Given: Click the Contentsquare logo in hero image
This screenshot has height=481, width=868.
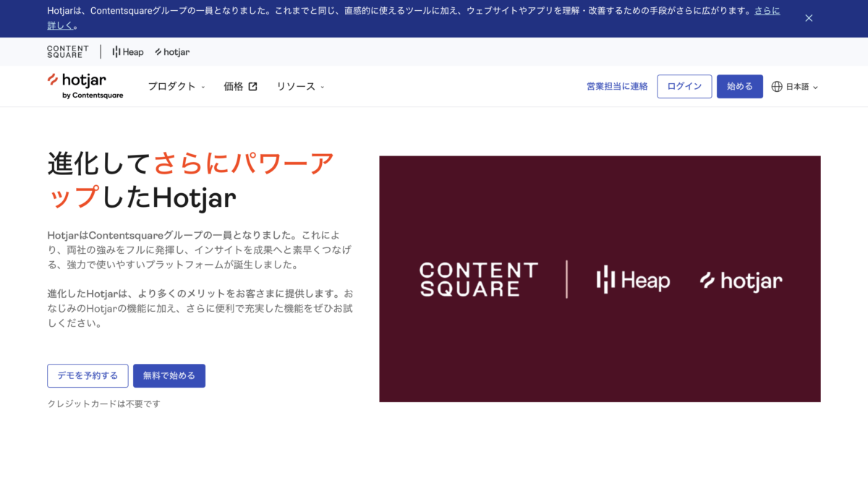Looking at the screenshot, I should [x=479, y=280].
